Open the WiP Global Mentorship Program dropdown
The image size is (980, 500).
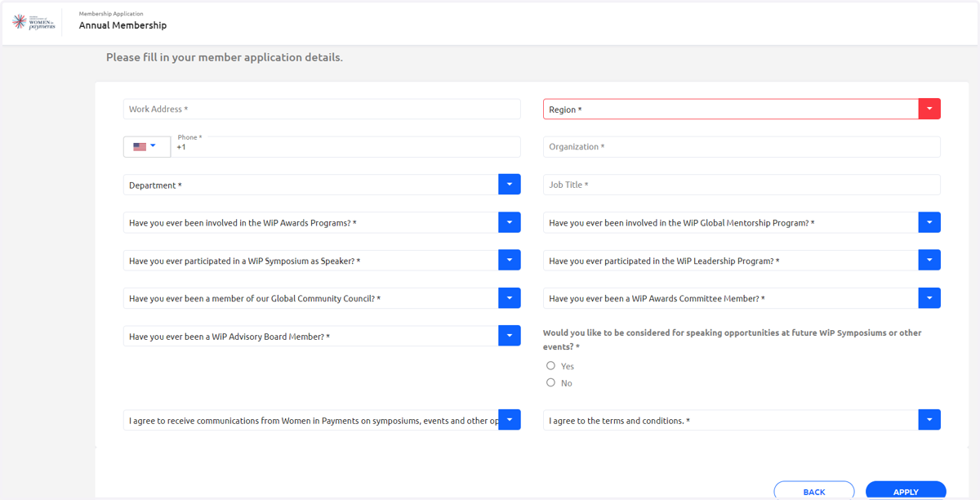pyautogui.click(x=929, y=222)
